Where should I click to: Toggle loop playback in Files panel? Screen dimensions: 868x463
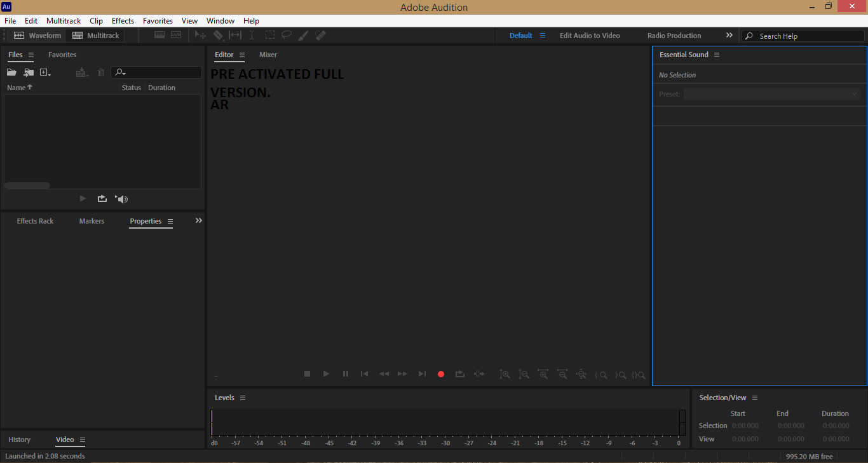[102, 199]
